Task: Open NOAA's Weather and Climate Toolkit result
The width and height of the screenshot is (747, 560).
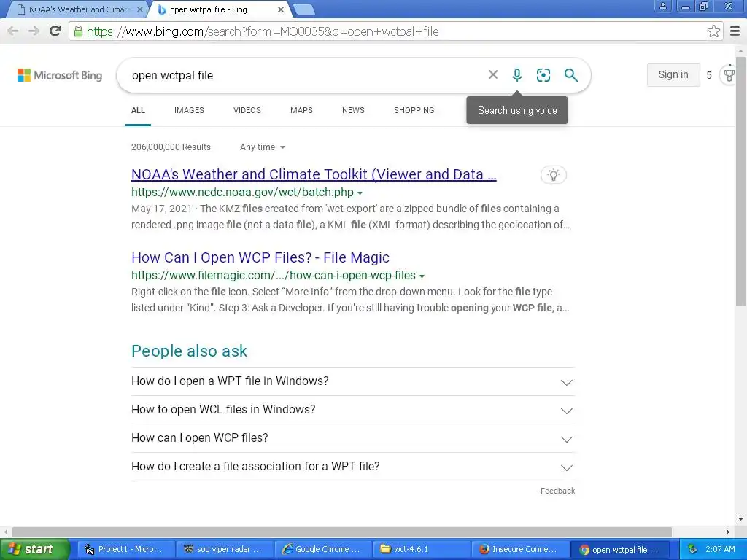Action: 314,174
